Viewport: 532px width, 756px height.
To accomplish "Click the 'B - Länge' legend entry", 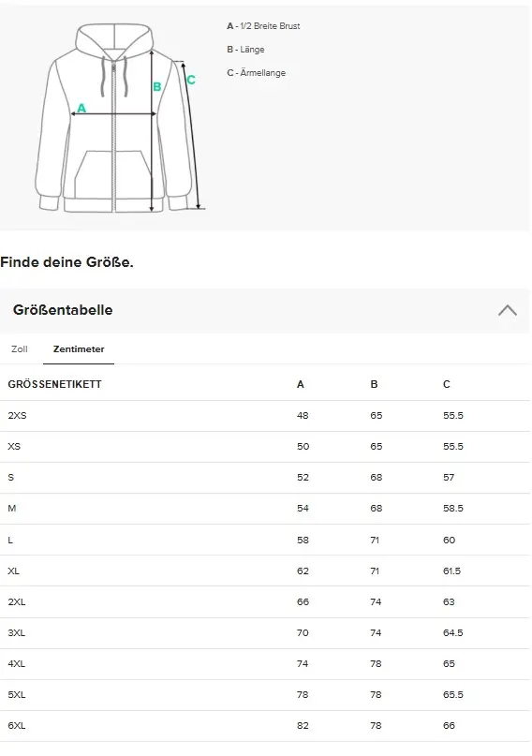I will pos(245,49).
